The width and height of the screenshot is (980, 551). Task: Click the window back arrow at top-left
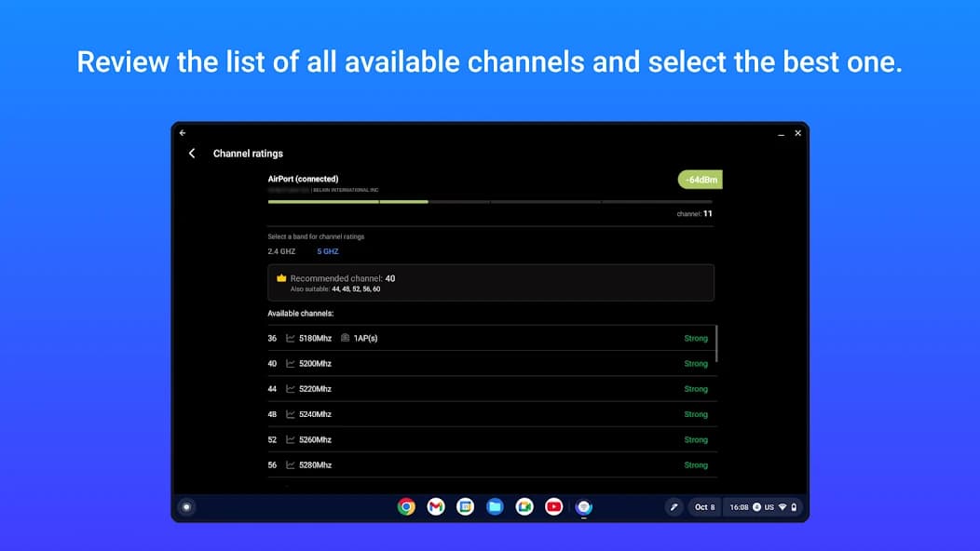pos(183,133)
